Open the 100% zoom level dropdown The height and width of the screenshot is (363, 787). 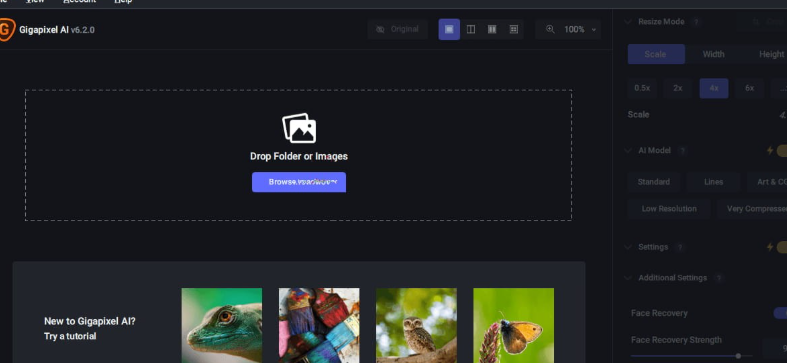568,30
